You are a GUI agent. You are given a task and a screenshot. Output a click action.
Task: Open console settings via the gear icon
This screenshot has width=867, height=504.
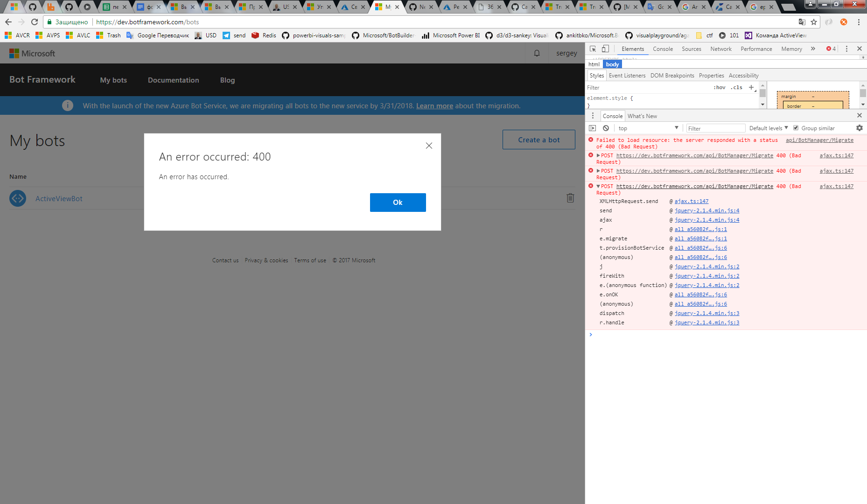point(860,128)
